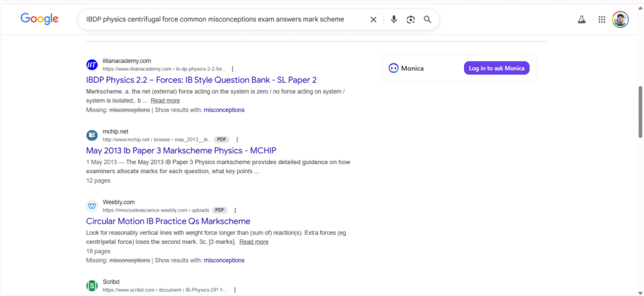Image resolution: width=644 pixels, height=296 pixels.
Task: Open the Google account profile picture
Action: pos(620,19)
